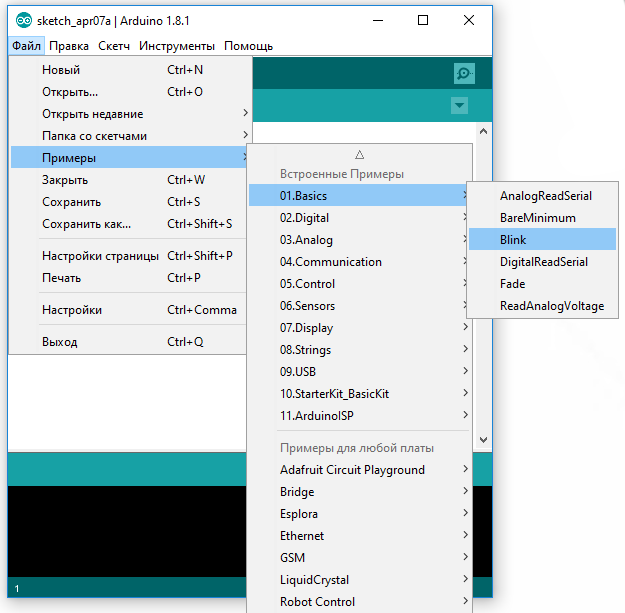Viewport: 625px width, 613px height.
Task: Expand the 06.Sensors submenu
Action: pos(359,306)
